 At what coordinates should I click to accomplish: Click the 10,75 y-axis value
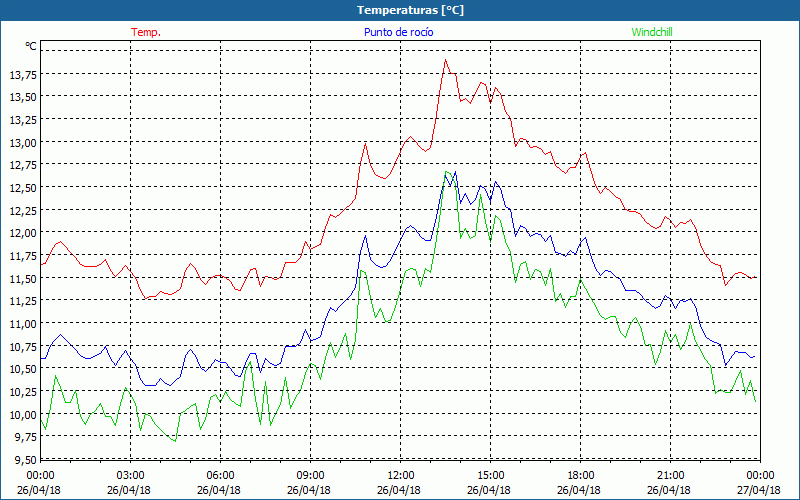23,346
